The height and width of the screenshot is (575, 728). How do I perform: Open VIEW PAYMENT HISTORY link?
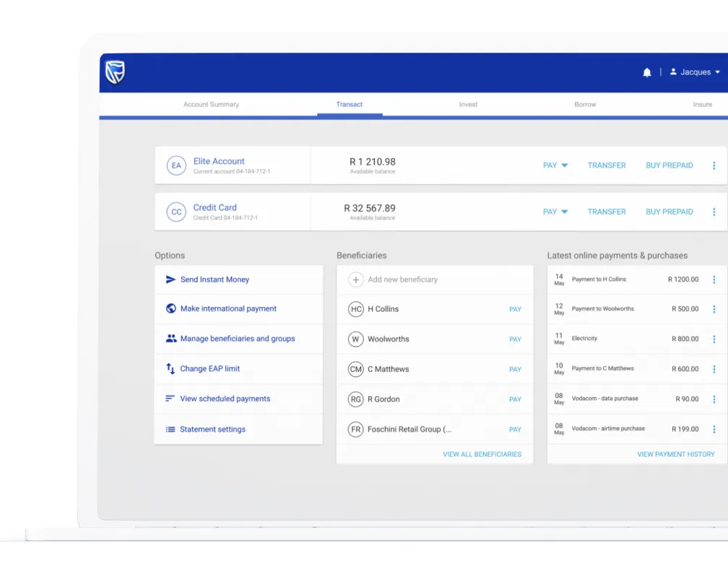coord(675,454)
